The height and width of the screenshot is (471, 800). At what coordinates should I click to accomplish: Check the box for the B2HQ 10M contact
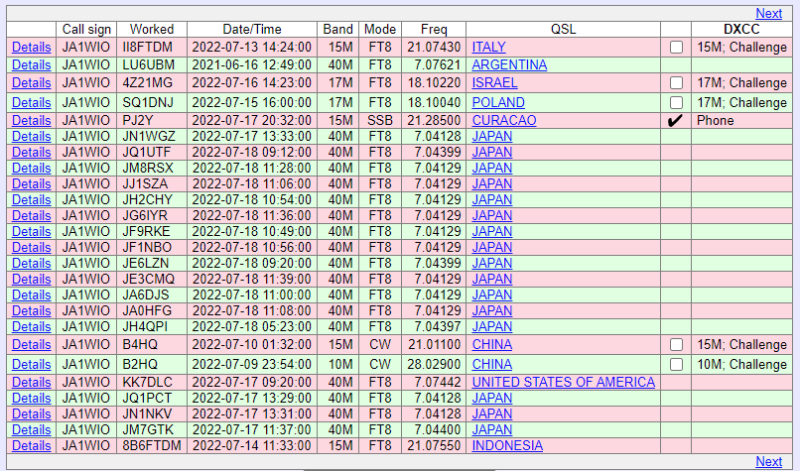click(x=677, y=364)
